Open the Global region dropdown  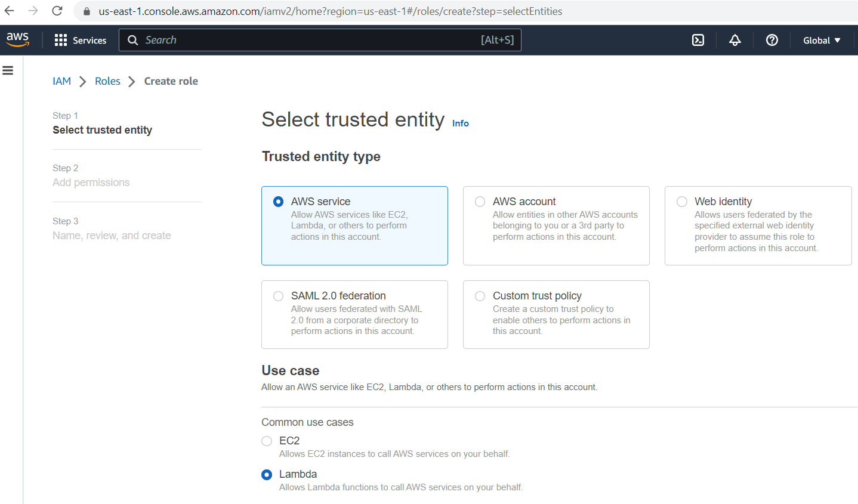(821, 40)
